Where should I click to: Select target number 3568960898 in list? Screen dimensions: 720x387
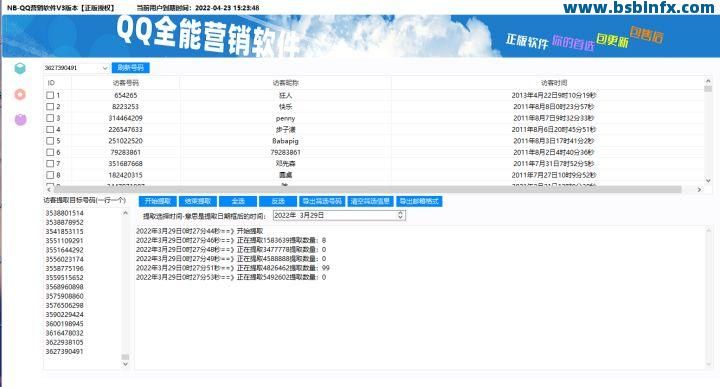(64, 287)
